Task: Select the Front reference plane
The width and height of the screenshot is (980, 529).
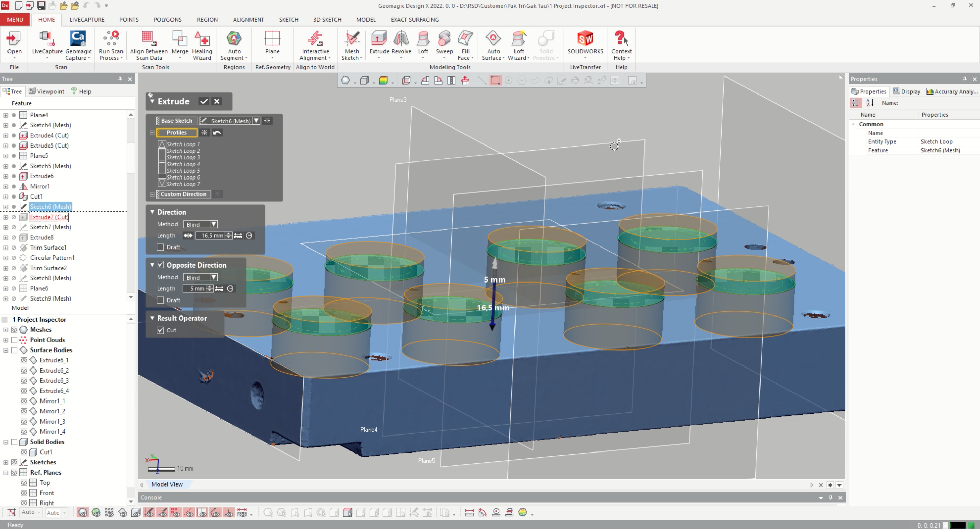Action: coord(47,493)
